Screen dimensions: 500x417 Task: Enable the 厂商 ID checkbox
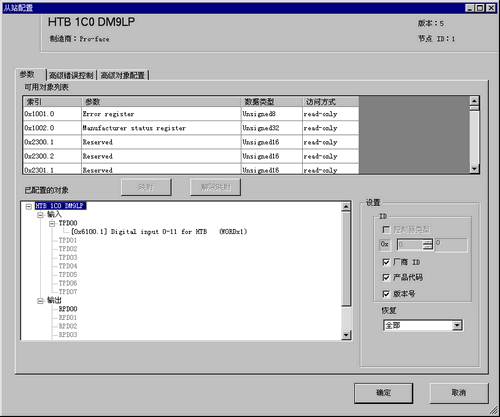tap(386, 262)
